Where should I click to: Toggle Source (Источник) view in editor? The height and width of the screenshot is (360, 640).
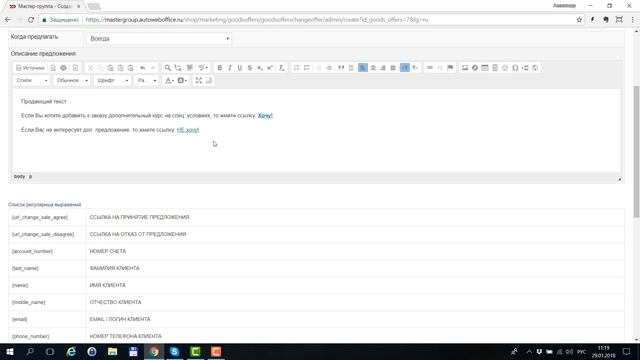[30, 68]
